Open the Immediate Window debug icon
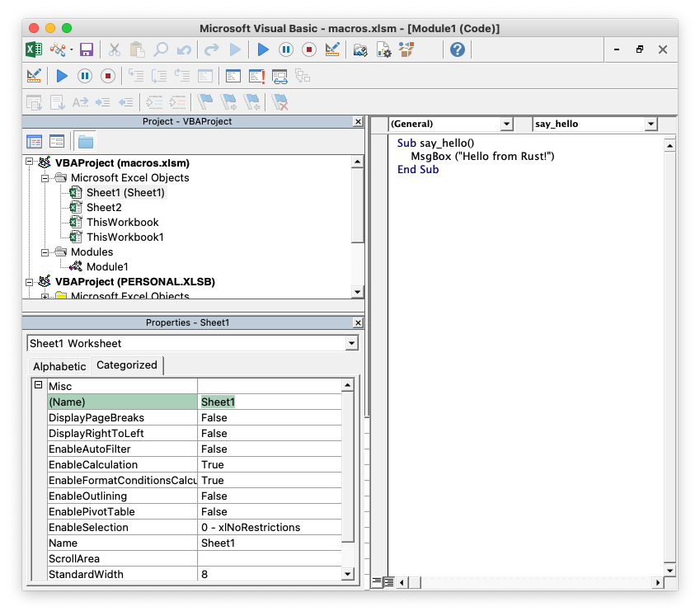Image resolution: width=700 pixels, height=616 pixels. point(234,77)
